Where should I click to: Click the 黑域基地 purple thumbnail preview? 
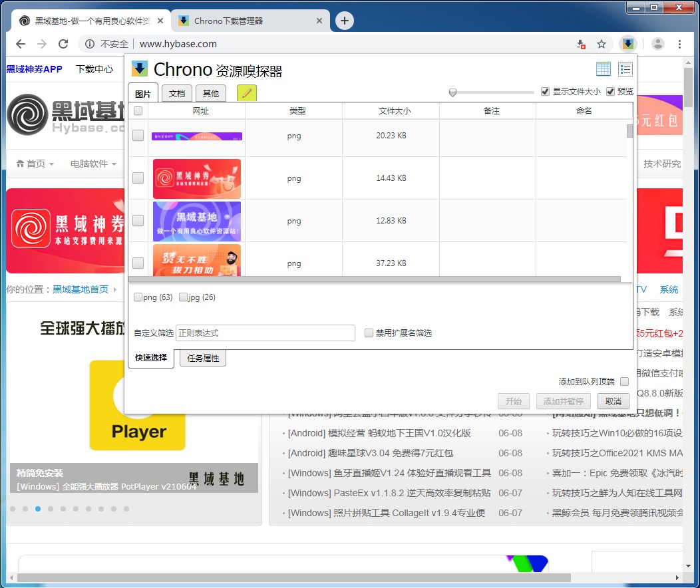click(197, 221)
